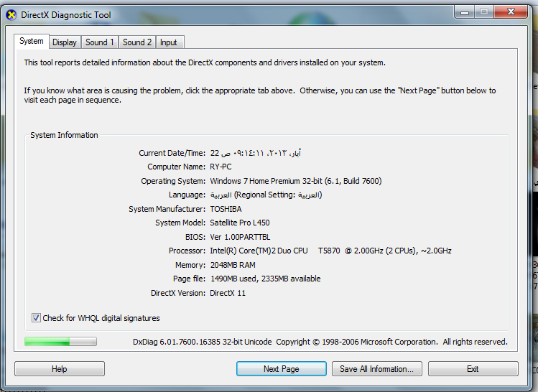Open the Display tab
Viewport: 538px width, 392px height.
(x=65, y=42)
